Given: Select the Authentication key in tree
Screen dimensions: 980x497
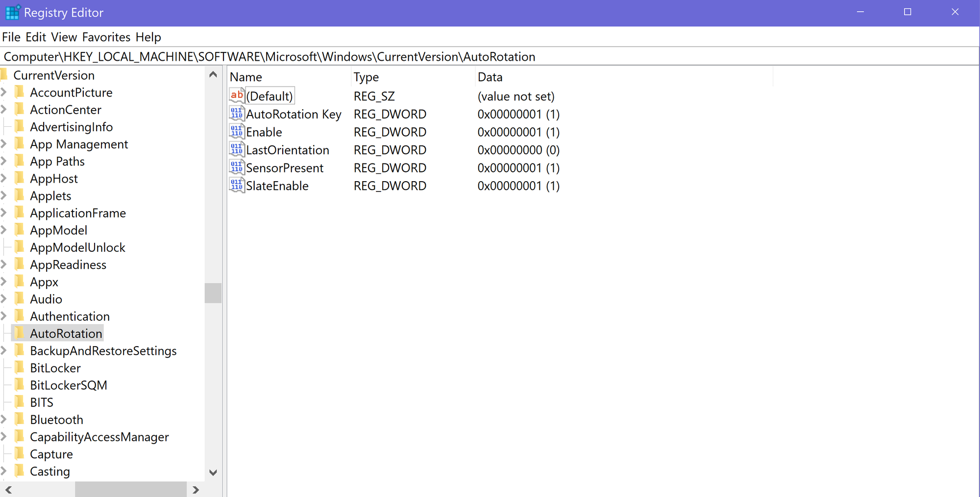Looking at the screenshot, I should point(70,316).
